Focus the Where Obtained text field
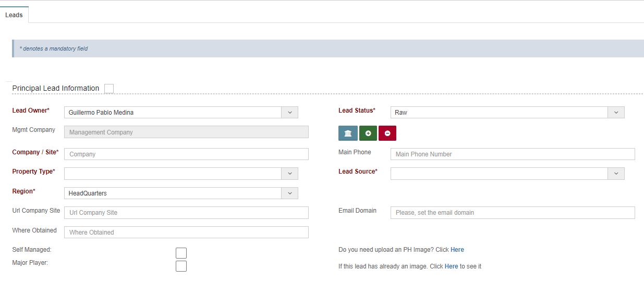Image resolution: width=644 pixels, height=281 pixels. 186,233
